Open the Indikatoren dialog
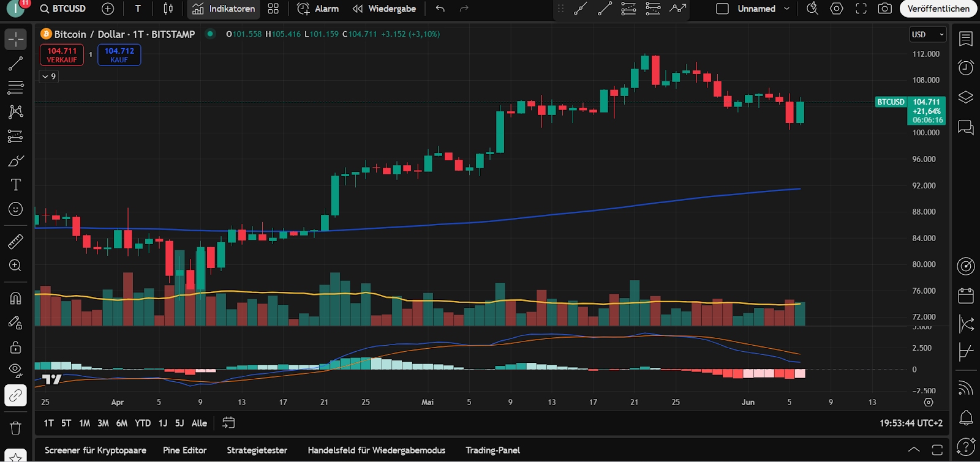This screenshot has height=462, width=980. [x=224, y=9]
